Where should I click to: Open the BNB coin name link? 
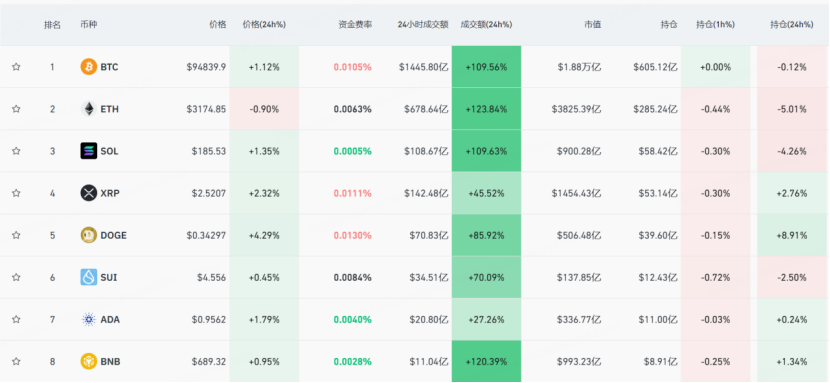pyautogui.click(x=110, y=362)
